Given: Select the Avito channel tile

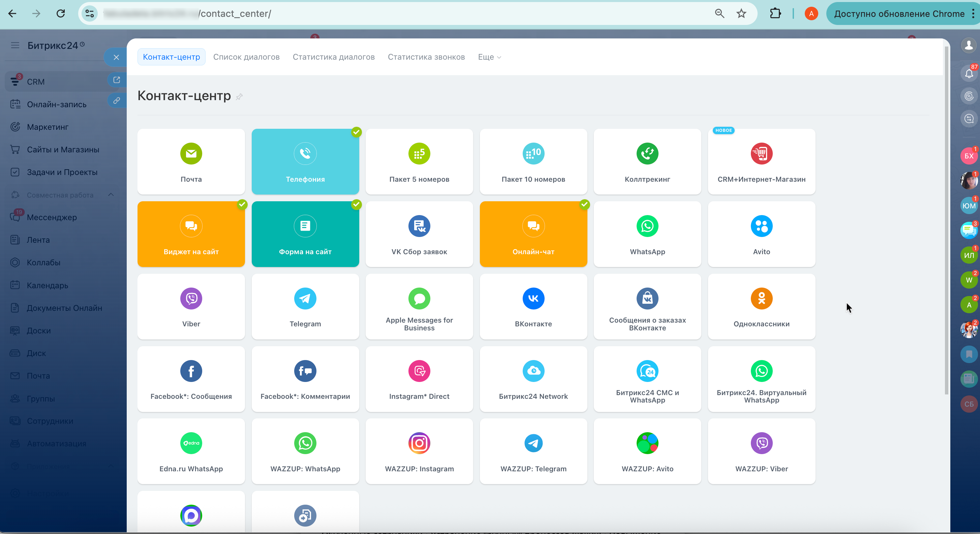Looking at the screenshot, I should coord(761,234).
